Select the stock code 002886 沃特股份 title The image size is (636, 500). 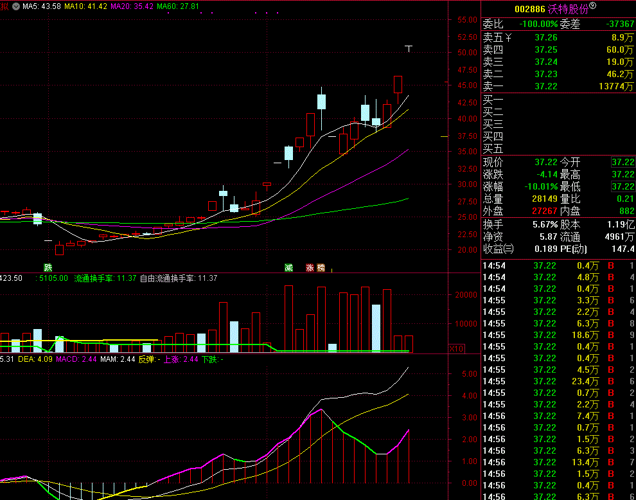pos(551,9)
